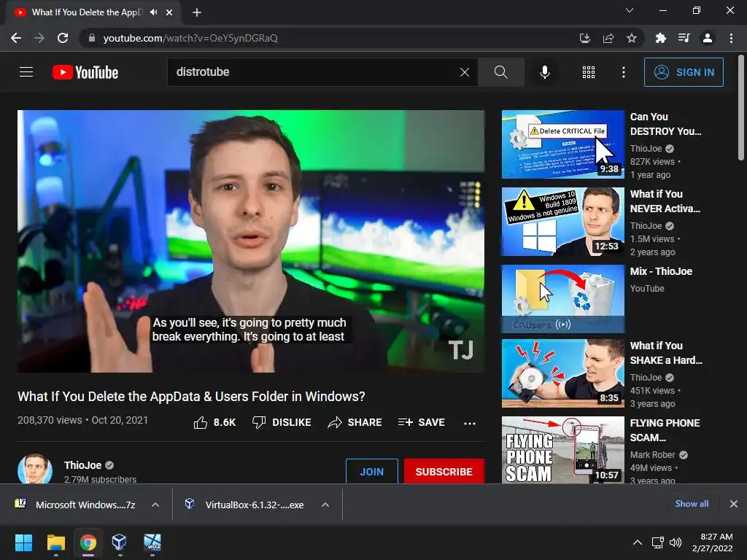Open volume control in system tray
Screen dimensions: 747x560
pos(675,542)
